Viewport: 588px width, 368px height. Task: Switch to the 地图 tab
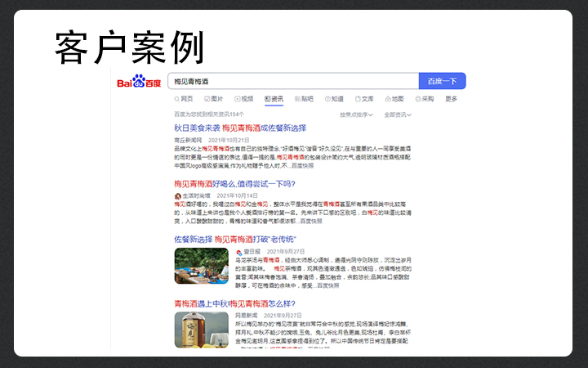[394, 99]
